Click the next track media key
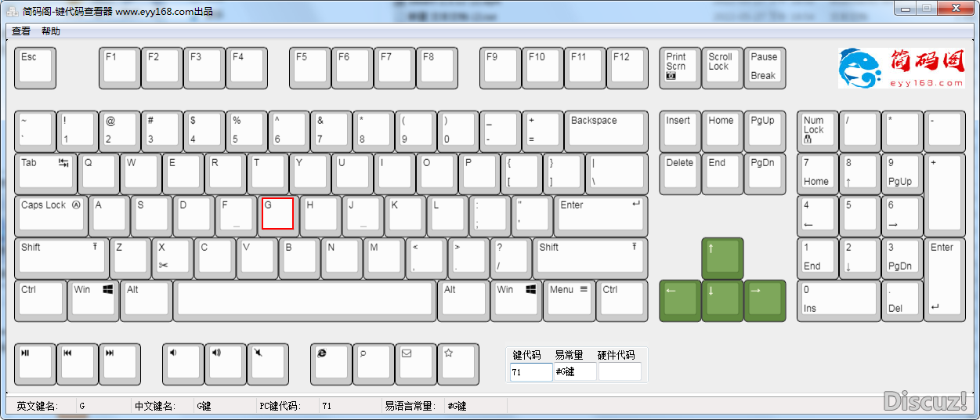The width and height of the screenshot is (980, 420). pyautogui.click(x=119, y=364)
